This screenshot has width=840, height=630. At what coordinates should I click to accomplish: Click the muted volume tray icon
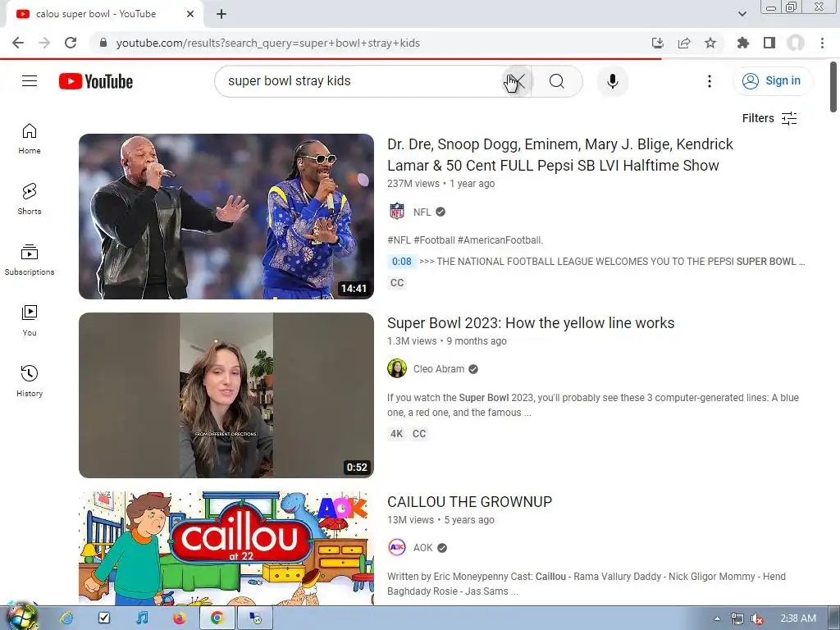pyautogui.click(x=756, y=619)
